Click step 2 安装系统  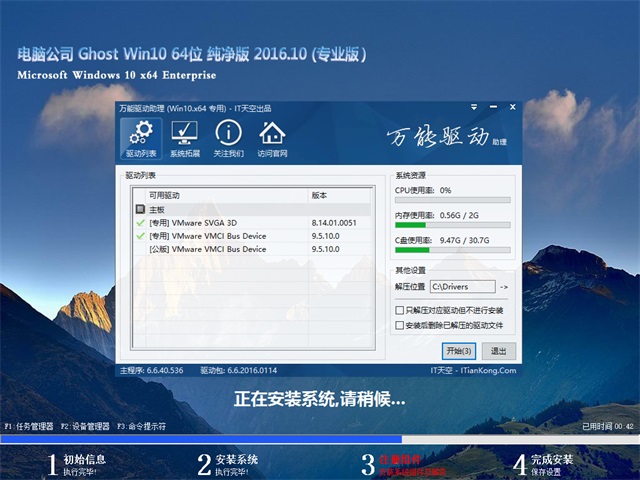click(x=227, y=464)
